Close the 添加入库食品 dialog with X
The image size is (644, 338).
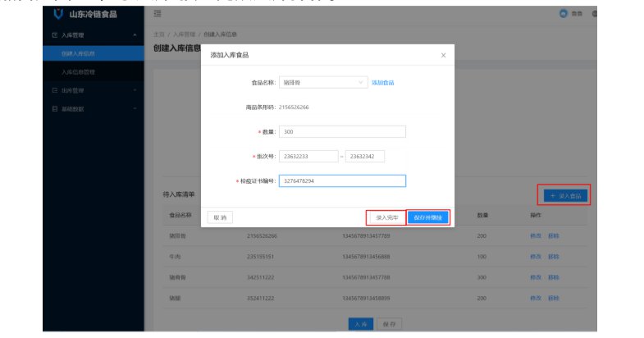[443, 55]
